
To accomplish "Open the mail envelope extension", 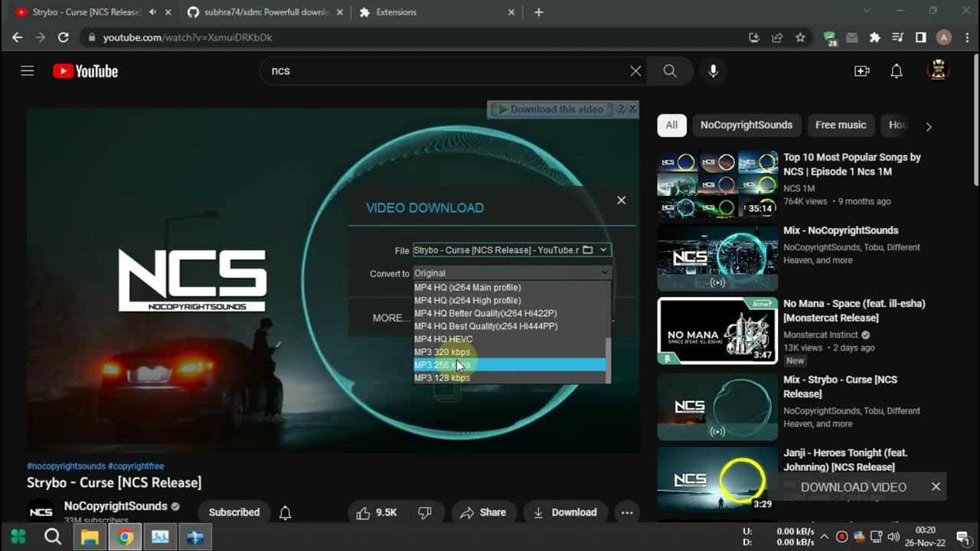I will click(x=852, y=37).
